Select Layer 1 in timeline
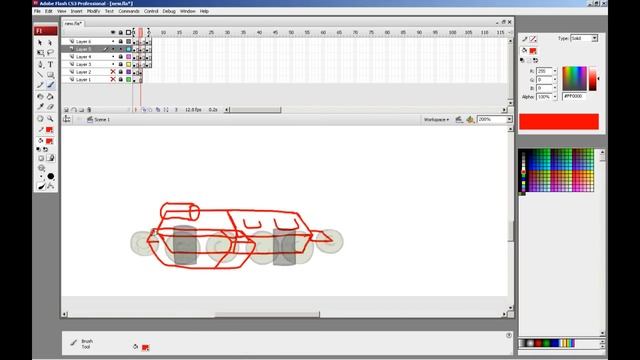This screenshot has height=360, width=640. 84,80
